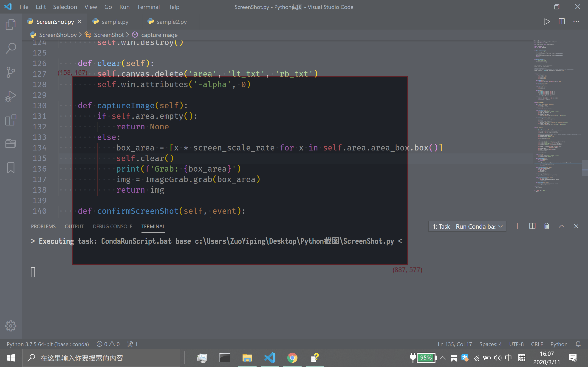Split the editor with the split icon

pos(562,21)
